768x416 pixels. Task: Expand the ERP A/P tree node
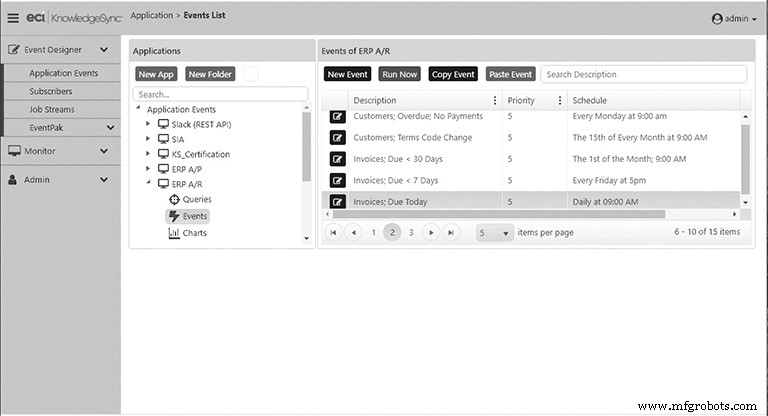tap(147, 169)
